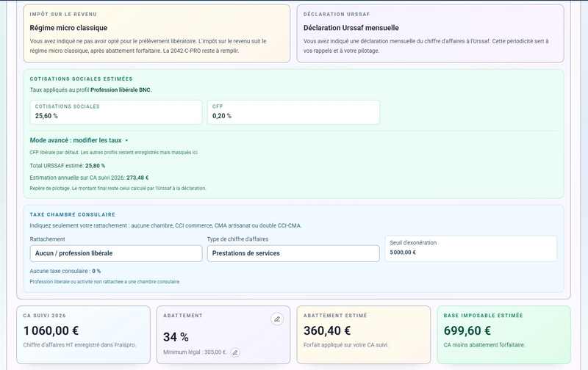
Task: Open the Rattachement dropdown
Action: pos(116,253)
